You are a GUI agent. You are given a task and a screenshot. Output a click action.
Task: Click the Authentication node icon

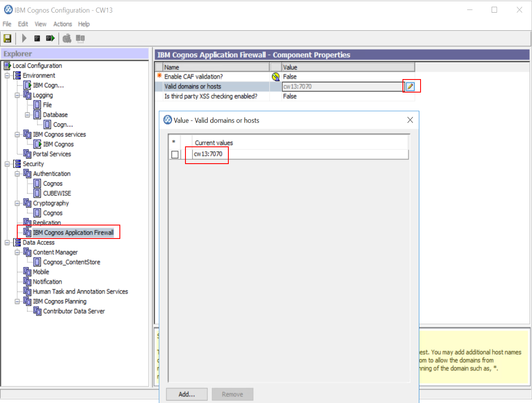tap(27, 174)
